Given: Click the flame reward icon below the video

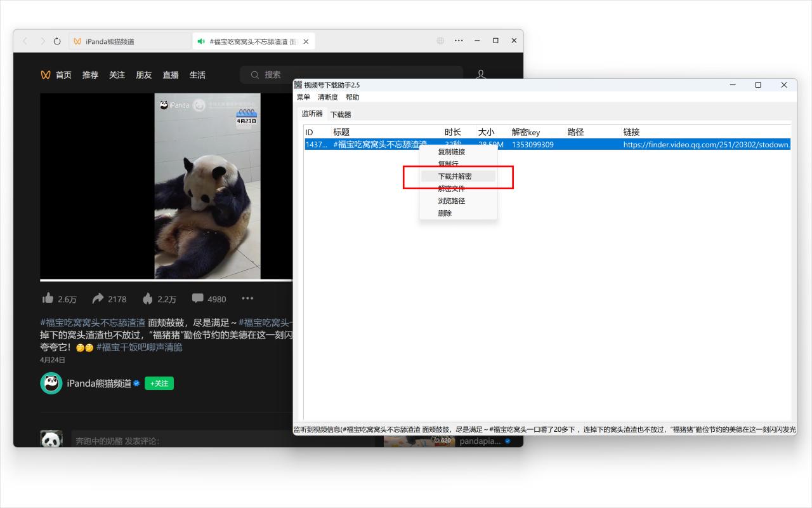Looking at the screenshot, I should click(x=148, y=298).
